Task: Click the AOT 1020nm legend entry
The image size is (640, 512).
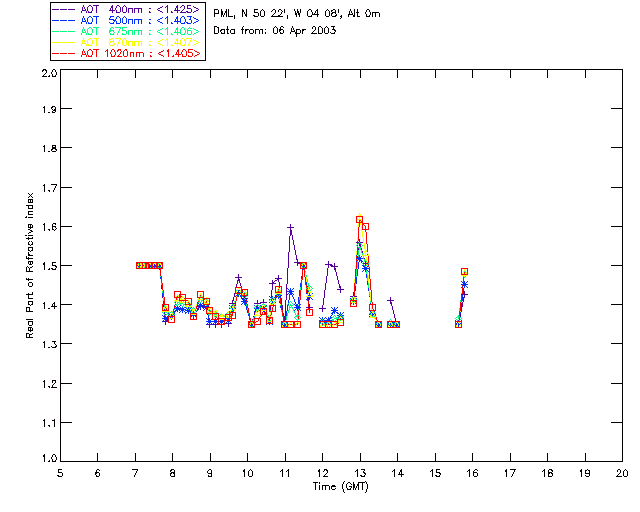Action: tap(126, 53)
